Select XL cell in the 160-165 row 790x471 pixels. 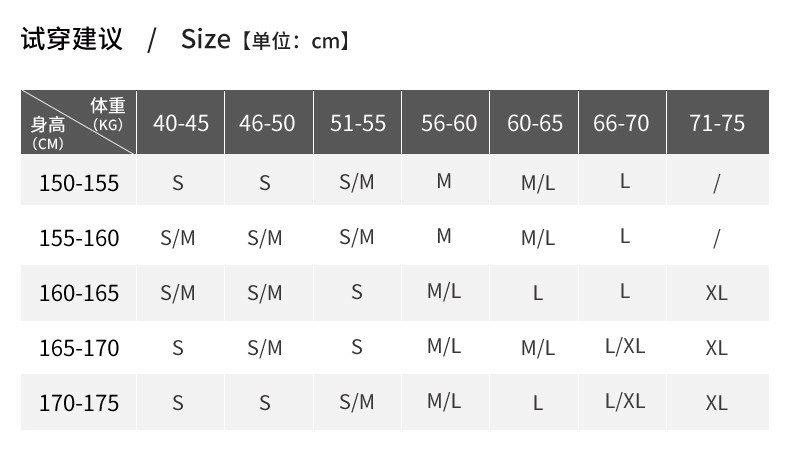pos(716,293)
